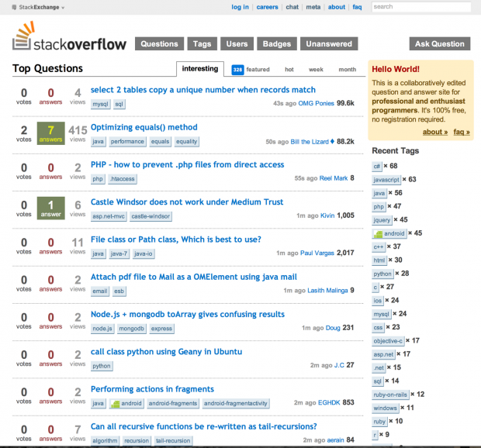Open the Tags navigation button
This screenshot has width=481, height=448.
point(202,44)
